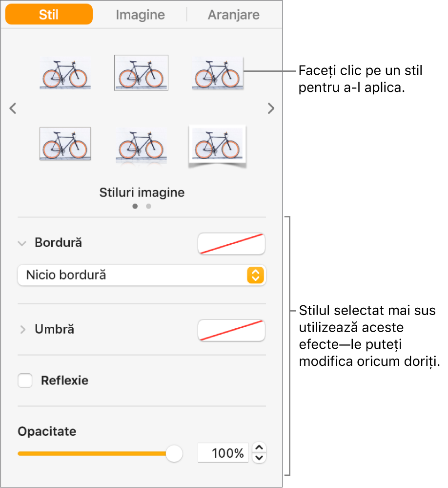This screenshot has height=488, width=448.
Task: Expand the Umbră section
Action: click(x=22, y=329)
